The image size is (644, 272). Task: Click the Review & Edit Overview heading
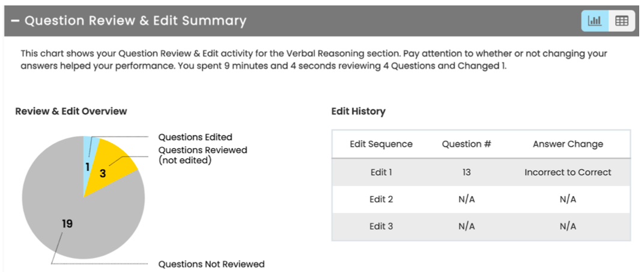pyautogui.click(x=71, y=111)
